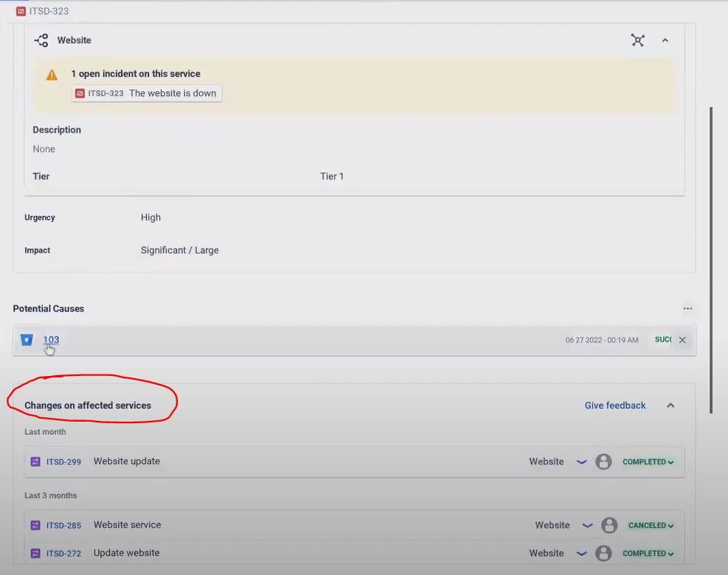Click change icon next to ITSD-285
Viewport: 728px width, 575px height.
pyautogui.click(x=35, y=526)
